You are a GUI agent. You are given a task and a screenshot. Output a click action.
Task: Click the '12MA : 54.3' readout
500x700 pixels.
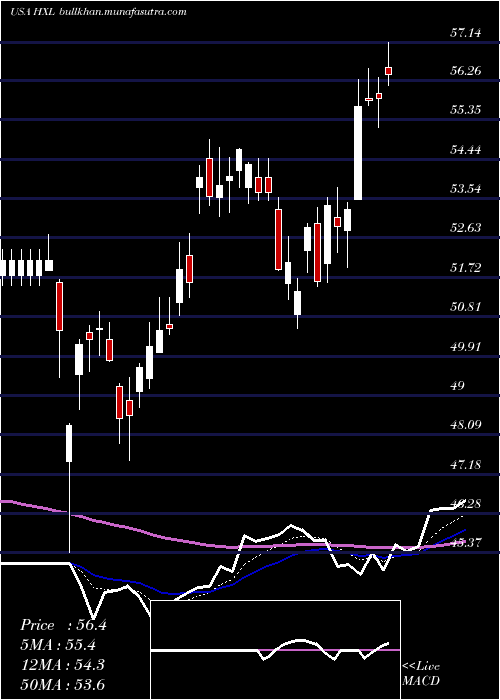(62, 664)
